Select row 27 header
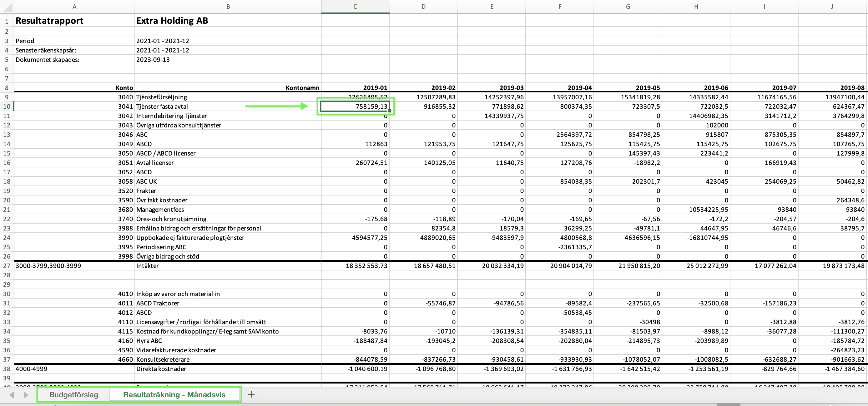The height and width of the screenshot is (406, 868). (x=6, y=265)
